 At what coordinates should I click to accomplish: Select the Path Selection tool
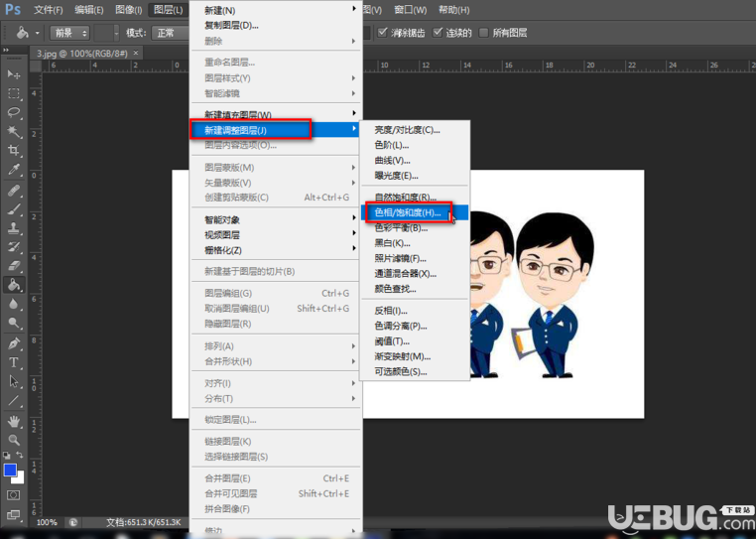pyautogui.click(x=14, y=382)
